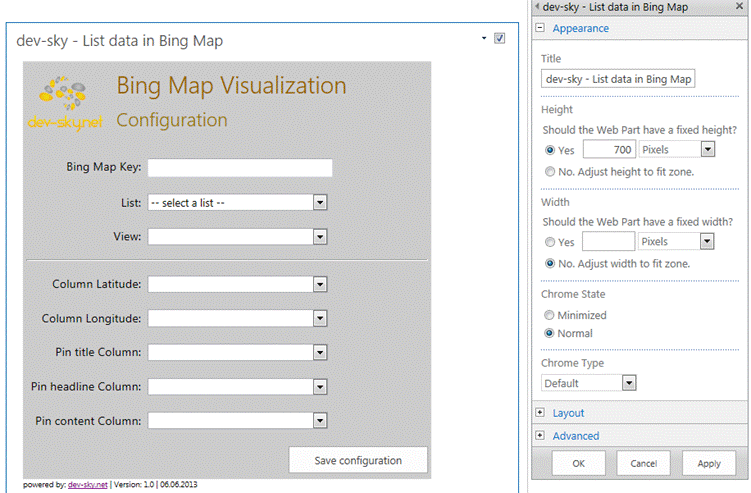Click the 'Configuration' subtitle text
Viewport: 751px width, 493px height.
(172, 120)
